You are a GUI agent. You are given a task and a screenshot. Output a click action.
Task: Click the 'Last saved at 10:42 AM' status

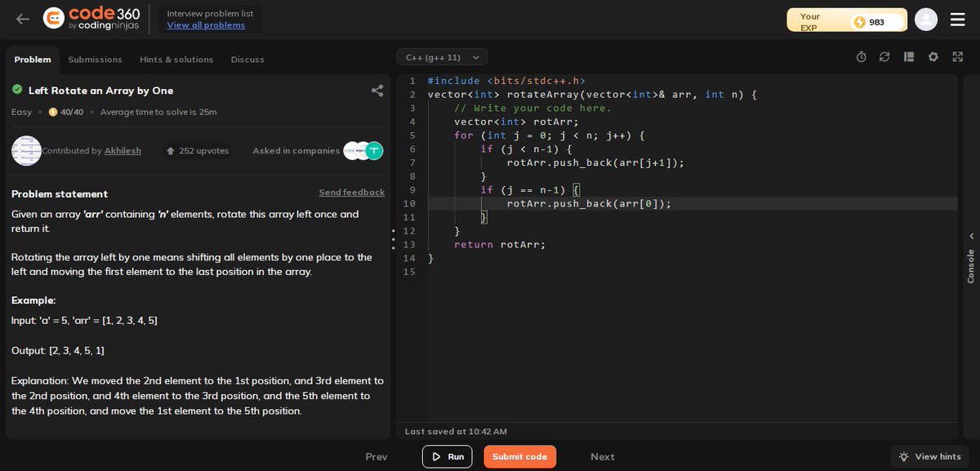pyautogui.click(x=456, y=431)
